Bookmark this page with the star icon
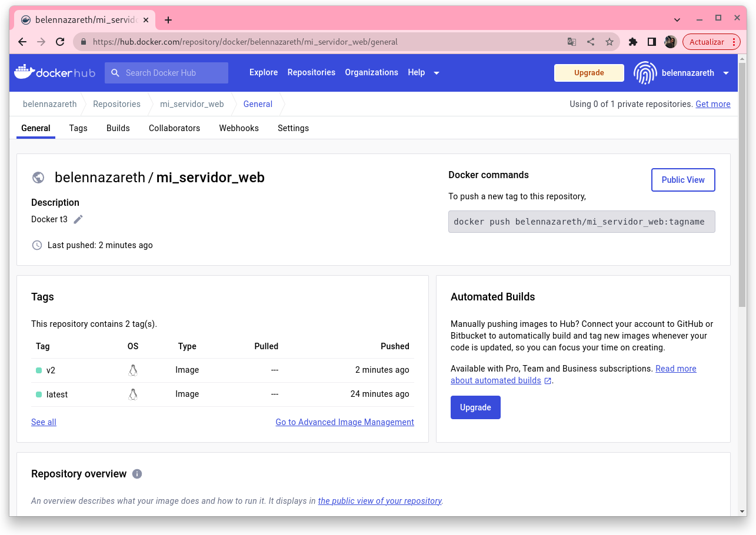The height and width of the screenshot is (535, 756). coord(610,42)
